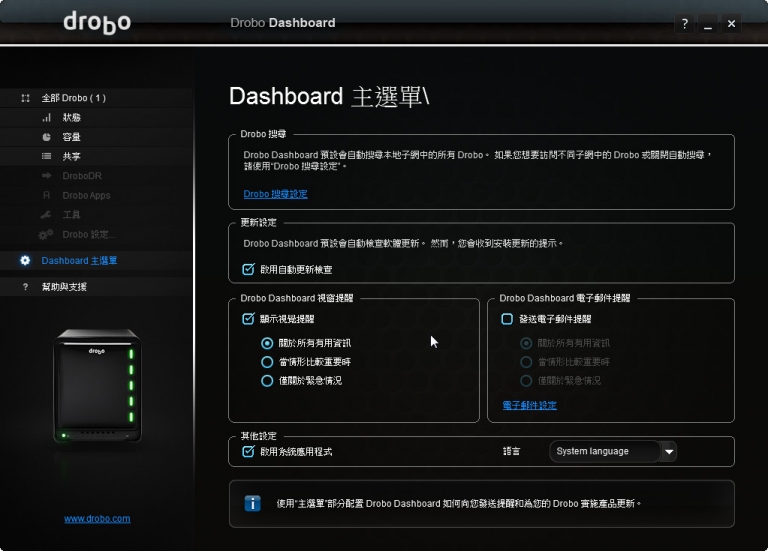
Task: Toggle 顯示視覺提醒 checkbox
Action: click(x=248, y=319)
